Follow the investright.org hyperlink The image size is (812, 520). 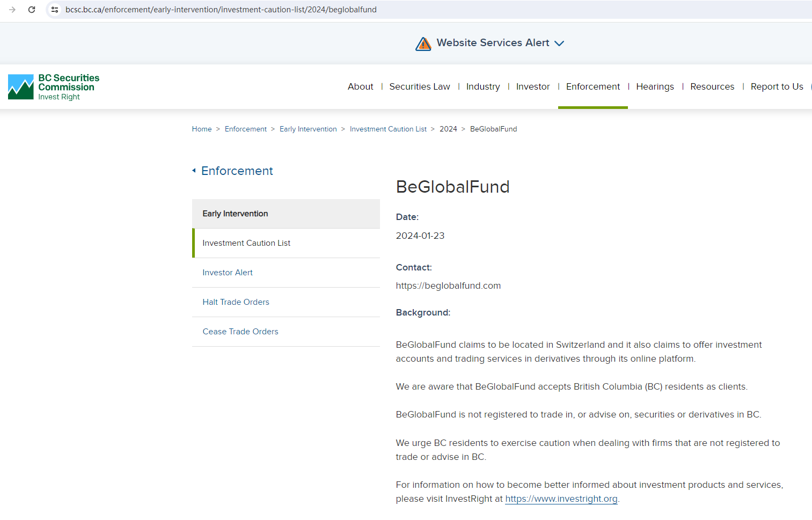[561, 499]
